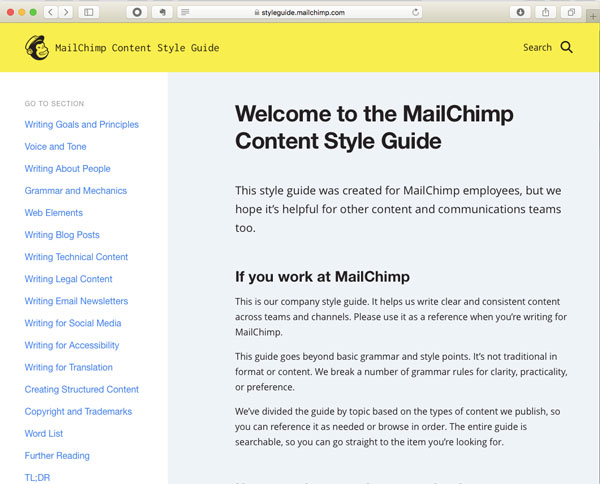
Task: Open the Share menu icon
Action: (546, 12)
